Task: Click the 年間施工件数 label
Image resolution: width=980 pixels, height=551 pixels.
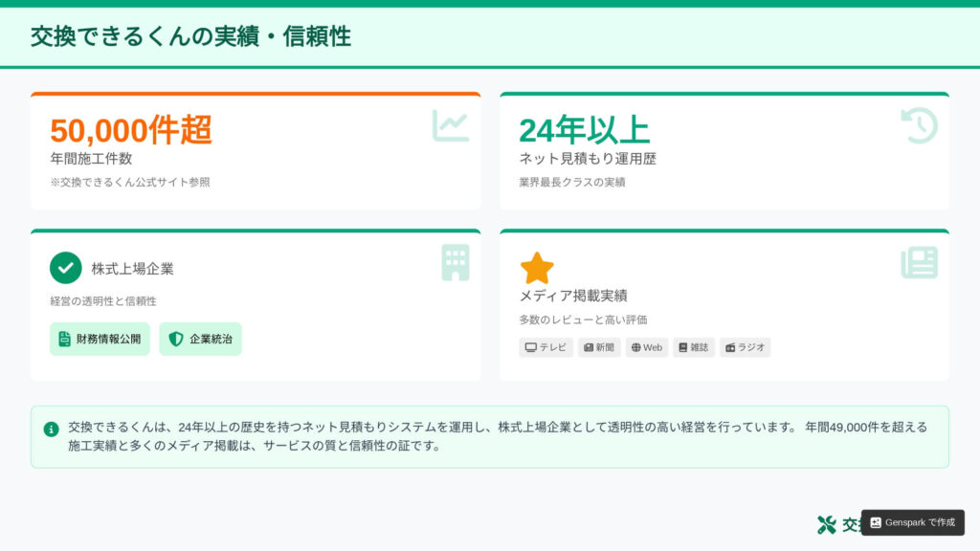Action: [91, 159]
